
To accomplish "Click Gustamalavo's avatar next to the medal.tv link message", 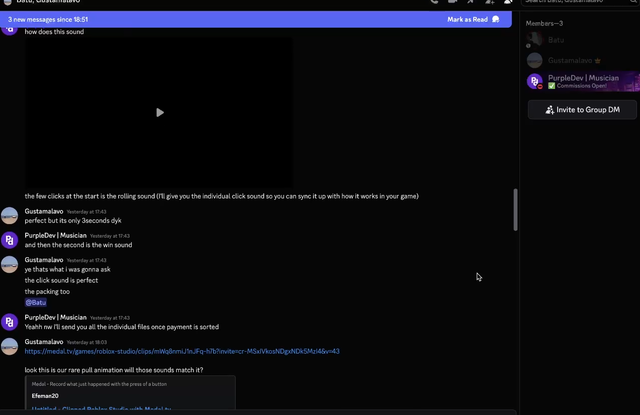I will click(x=9, y=346).
